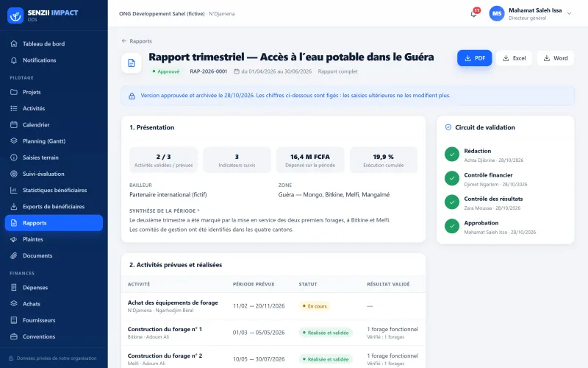The height and width of the screenshot is (368, 588).
Task: Click the Documents paperclip icon
Action: tap(14, 255)
